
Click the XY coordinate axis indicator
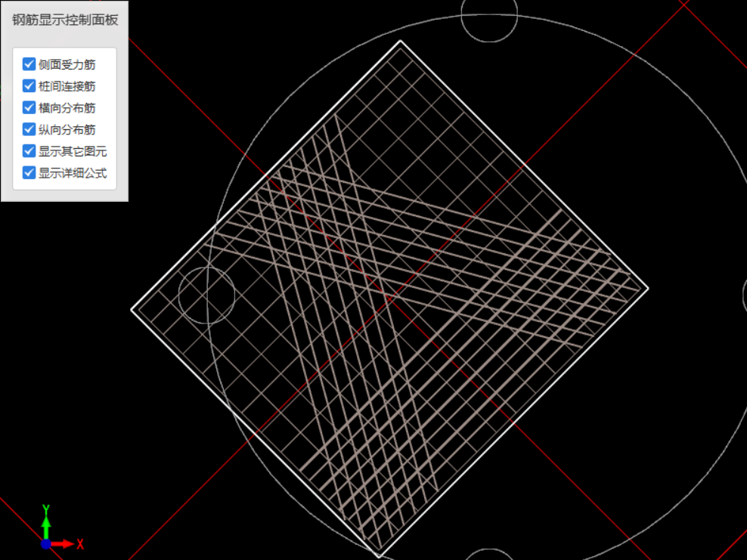(x=61, y=528)
